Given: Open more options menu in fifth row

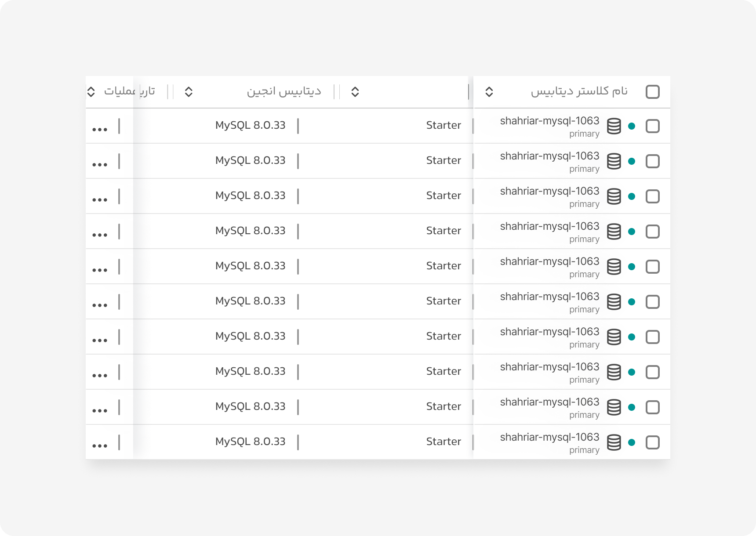Looking at the screenshot, I should pos(100,270).
